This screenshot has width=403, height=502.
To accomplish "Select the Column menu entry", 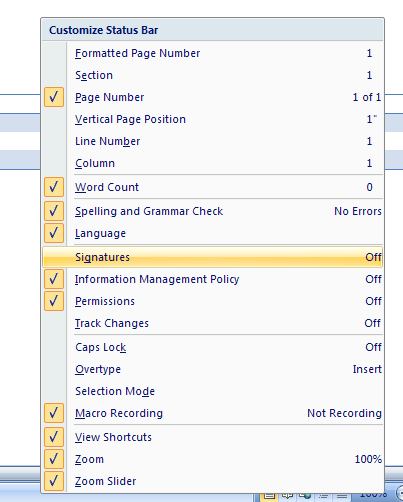I will pyautogui.click(x=213, y=163).
